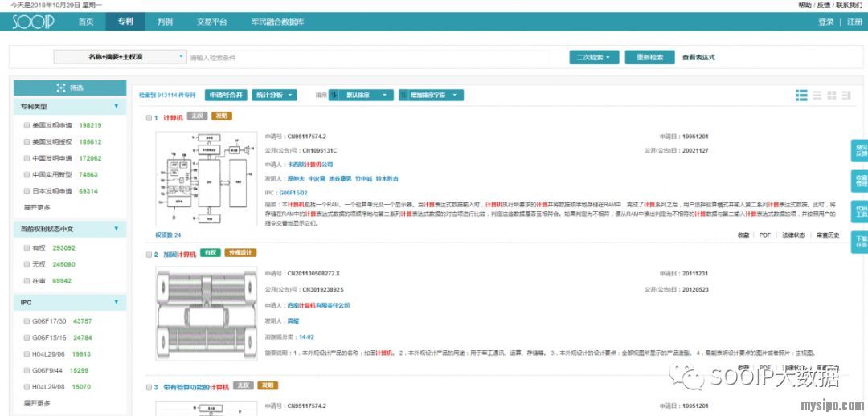Open the 收藏管理 side panel button

tap(861, 181)
